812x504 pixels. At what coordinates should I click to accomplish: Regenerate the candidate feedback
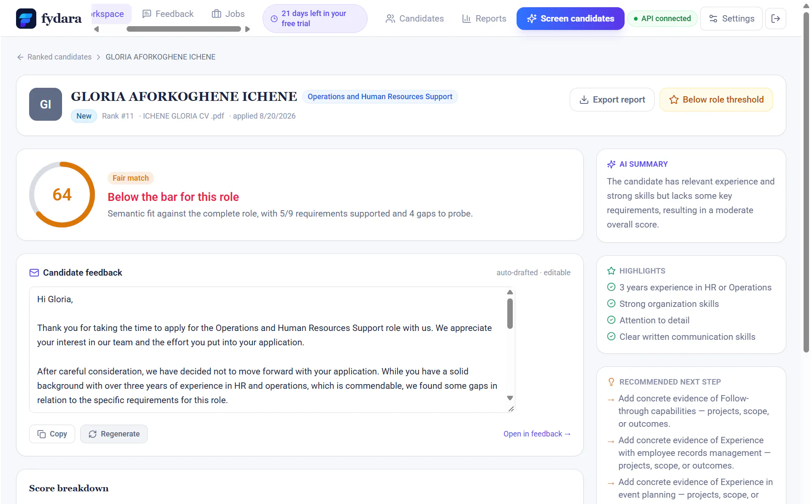114,434
